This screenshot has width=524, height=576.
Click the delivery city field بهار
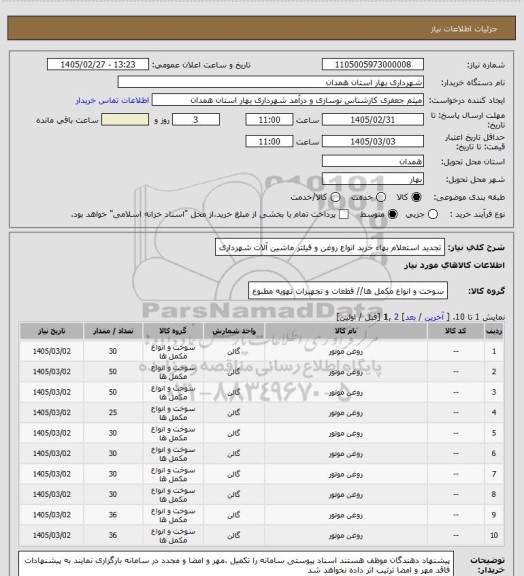click(373, 179)
